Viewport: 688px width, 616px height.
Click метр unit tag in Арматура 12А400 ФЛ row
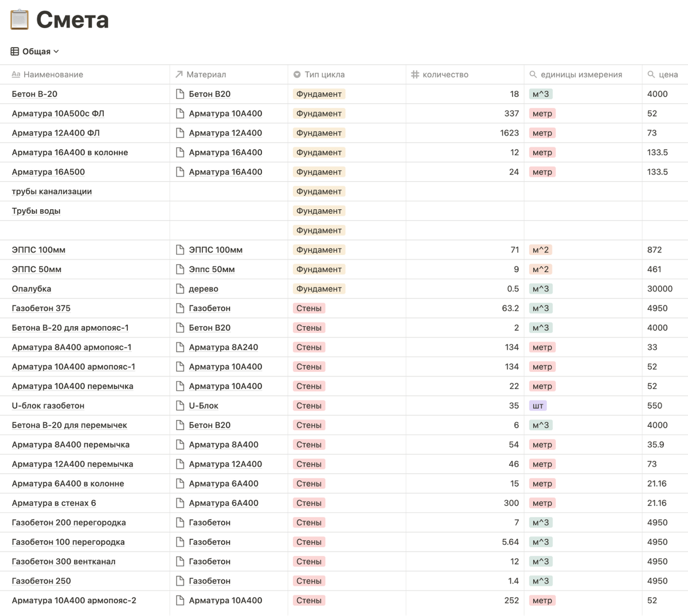pos(542,133)
